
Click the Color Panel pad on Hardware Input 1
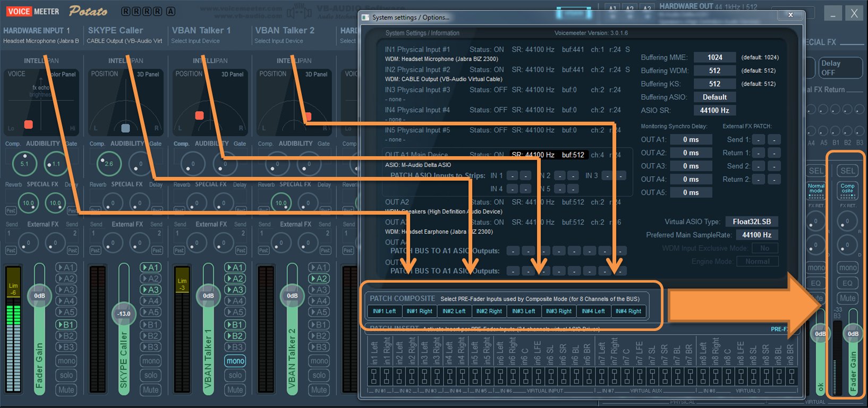(41, 103)
